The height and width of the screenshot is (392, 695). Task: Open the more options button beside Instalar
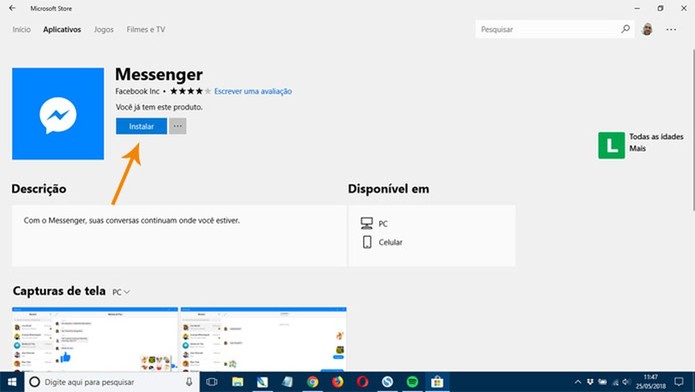(178, 126)
